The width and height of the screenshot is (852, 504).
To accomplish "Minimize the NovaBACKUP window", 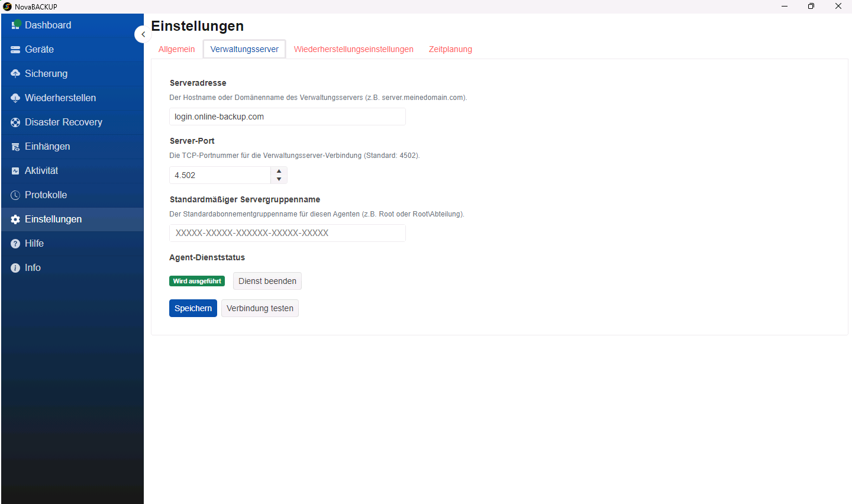I will pos(785,7).
